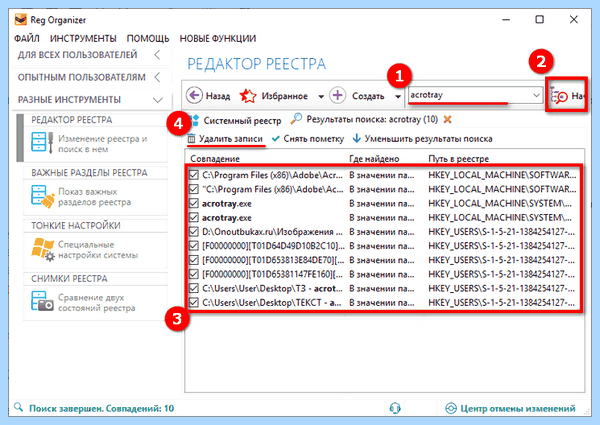This screenshot has width=600, height=425.
Task: Open Редактор реестра registry edit icon
Action: click(x=42, y=143)
